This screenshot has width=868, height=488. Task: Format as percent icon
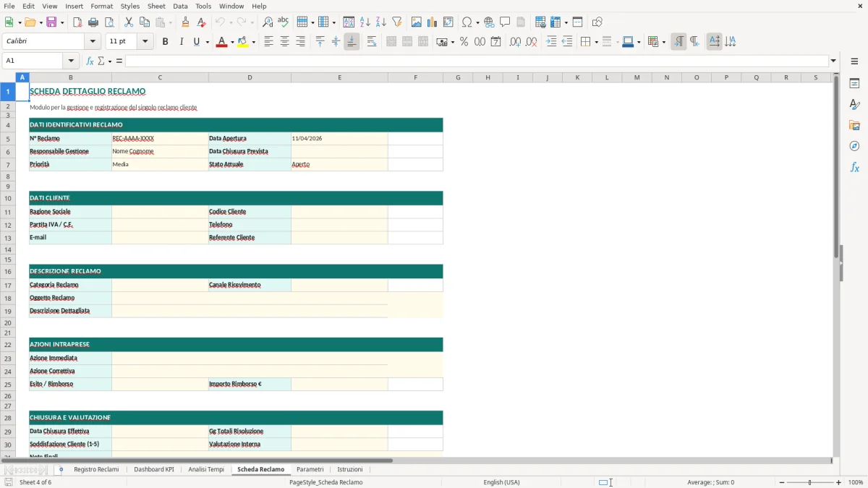(464, 42)
